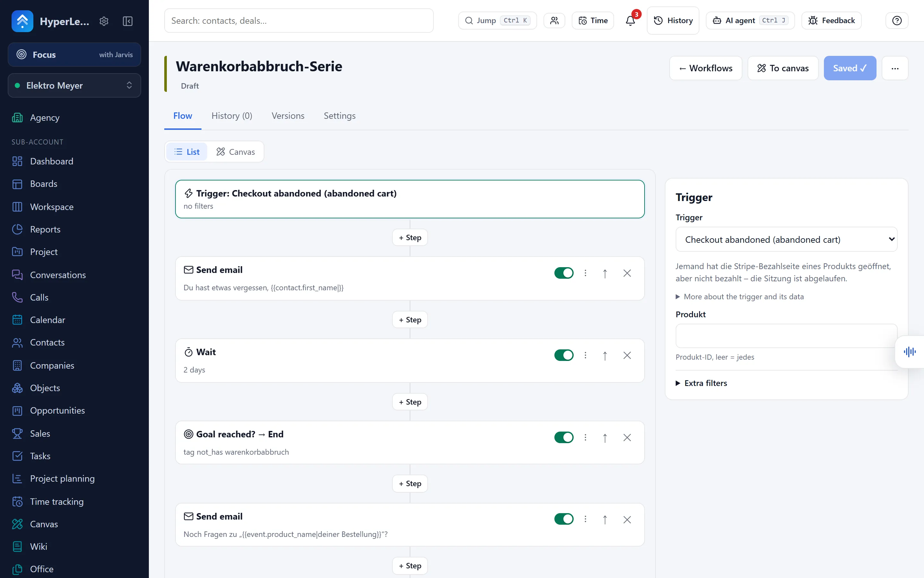Collapse the sidebar panel icon
924x578 pixels.
pos(127,21)
